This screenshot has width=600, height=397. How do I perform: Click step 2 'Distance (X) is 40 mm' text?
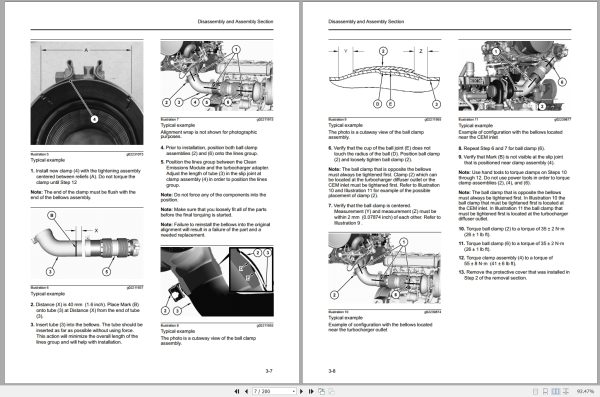coord(86,310)
